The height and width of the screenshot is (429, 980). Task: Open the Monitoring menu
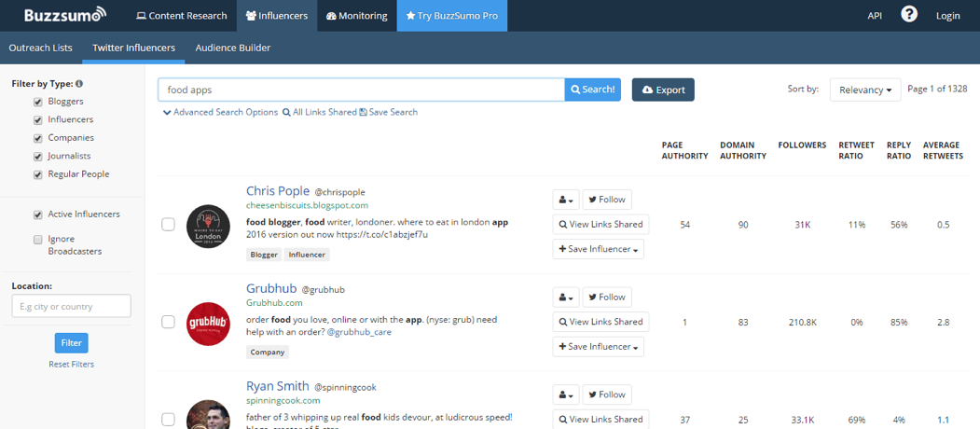click(357, 16)
